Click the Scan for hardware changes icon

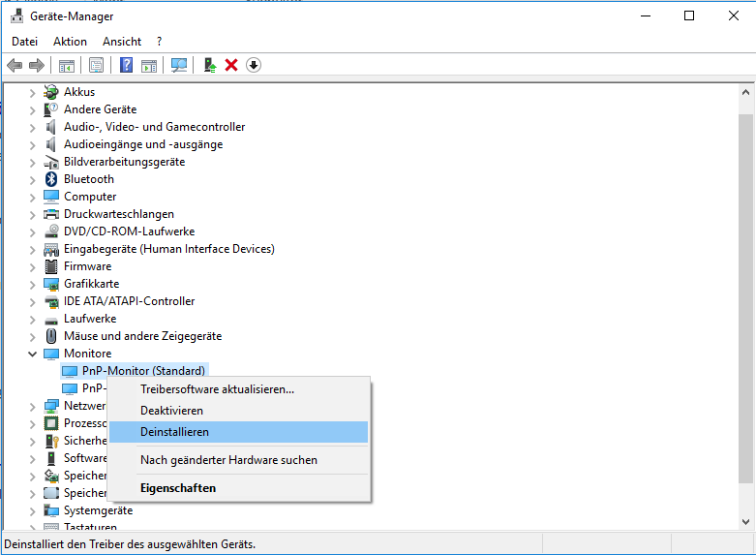(179, 65)
